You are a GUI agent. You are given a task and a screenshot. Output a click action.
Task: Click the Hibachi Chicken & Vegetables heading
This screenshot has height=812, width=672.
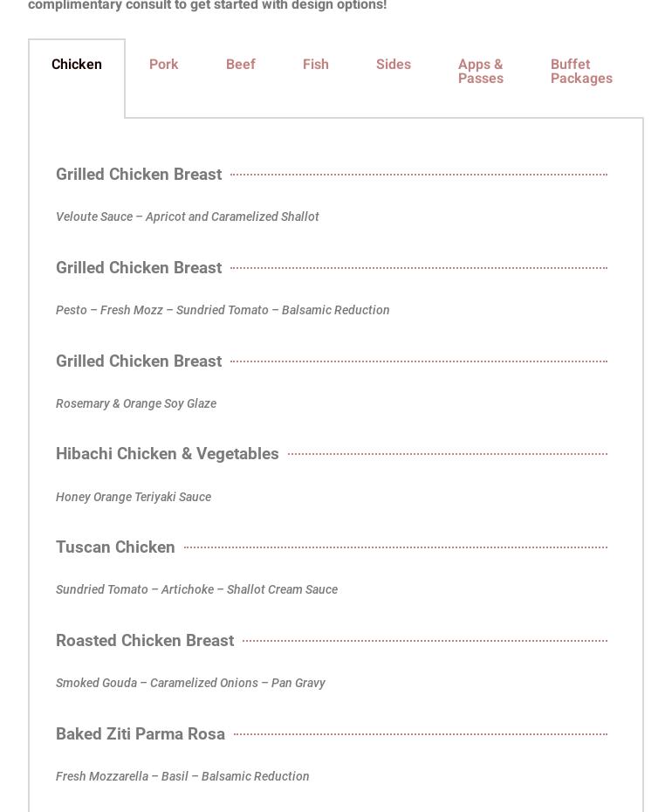tap(168, 454)
